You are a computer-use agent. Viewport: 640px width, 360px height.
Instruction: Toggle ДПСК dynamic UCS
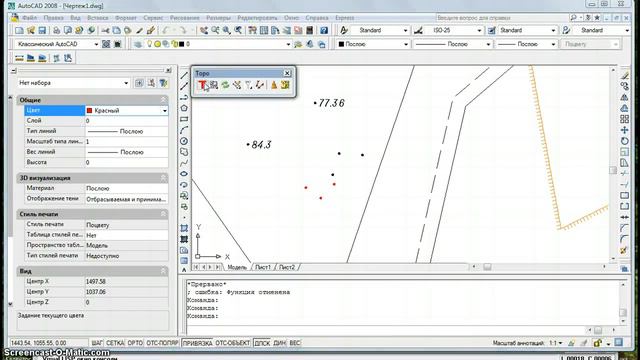click(262, 343)
